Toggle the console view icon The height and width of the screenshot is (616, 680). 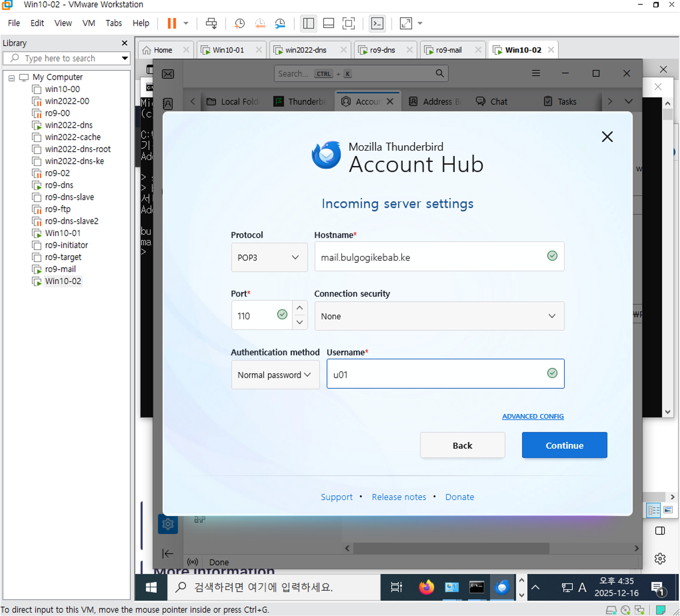[377, 23]
